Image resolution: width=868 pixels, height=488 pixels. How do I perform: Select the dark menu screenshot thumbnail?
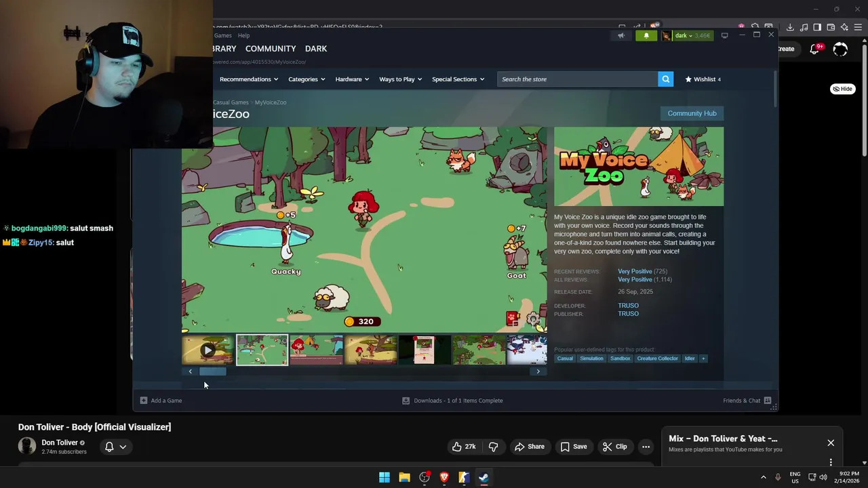point(425,350)
